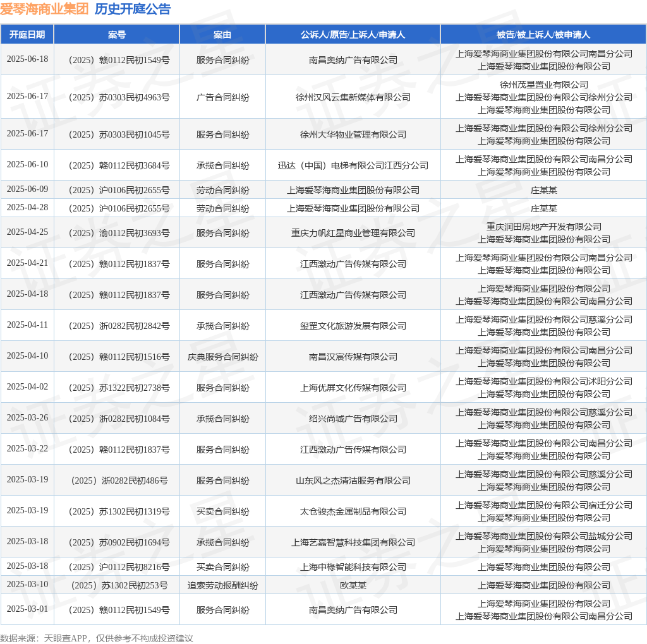Click plaintiff 迅达（中国）电梯有限公司江西分公司
The height and width of the screenshot is (644, 647).
353,165
